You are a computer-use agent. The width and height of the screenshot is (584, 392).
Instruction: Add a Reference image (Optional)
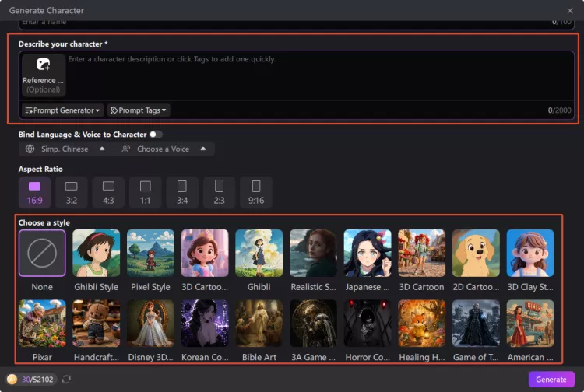coord(43,75)
